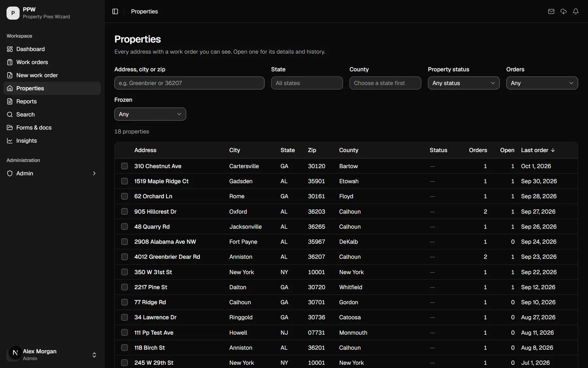
Task: Open Insights page
Action: 52,141
